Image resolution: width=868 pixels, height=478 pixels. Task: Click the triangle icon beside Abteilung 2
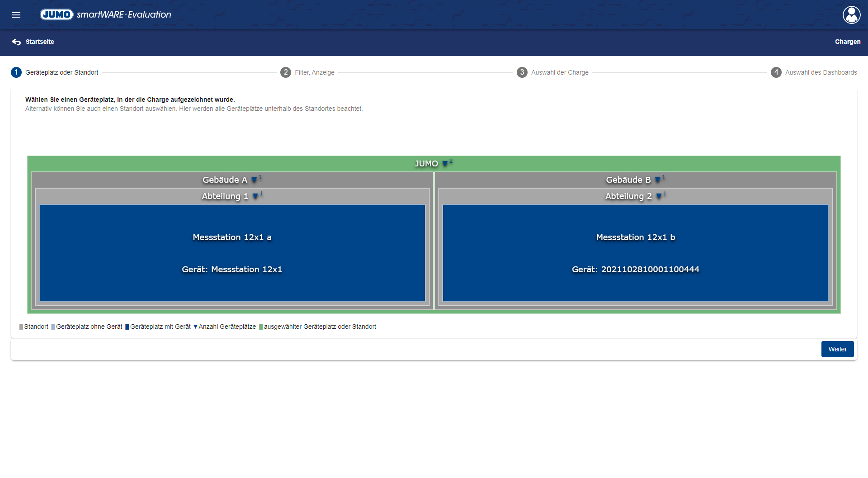click(x=659, y=196)
